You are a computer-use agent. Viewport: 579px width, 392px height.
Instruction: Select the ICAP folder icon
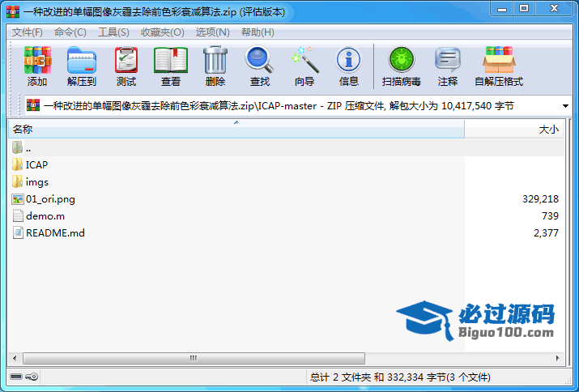tap(17, 164)
